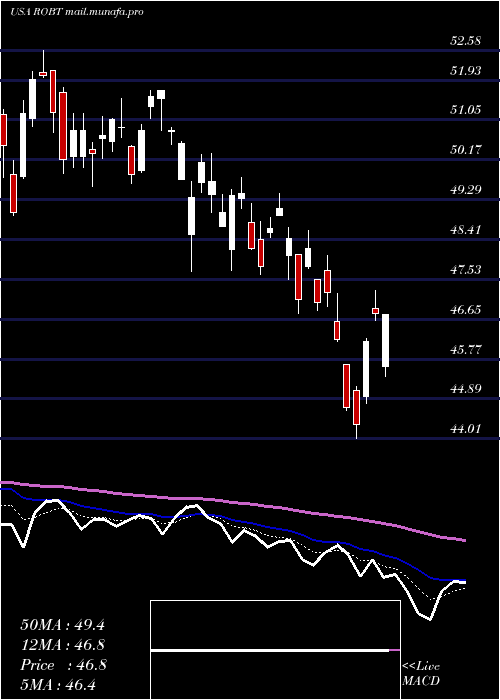Viewport: 500px width, 700px height.
Task: Click the '50MA : 49.4' indicator value
Action: tap(62, 625)
